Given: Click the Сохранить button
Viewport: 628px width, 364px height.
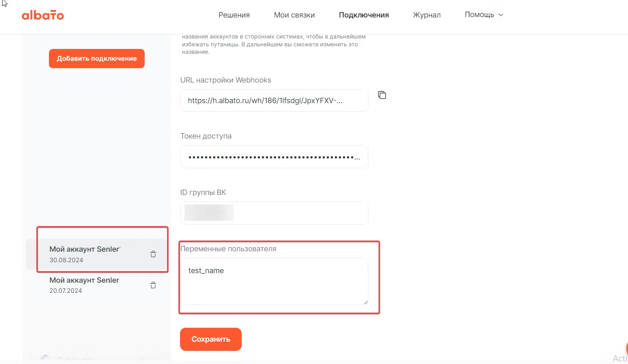Looking at the screenshot, I should point(211,340).
